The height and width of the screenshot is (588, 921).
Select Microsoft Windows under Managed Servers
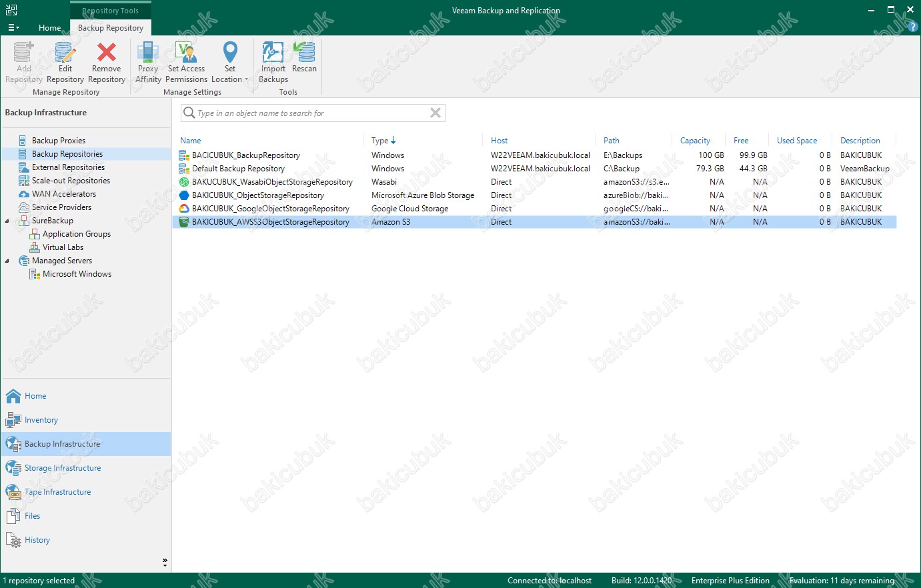(x=77, y=274)
